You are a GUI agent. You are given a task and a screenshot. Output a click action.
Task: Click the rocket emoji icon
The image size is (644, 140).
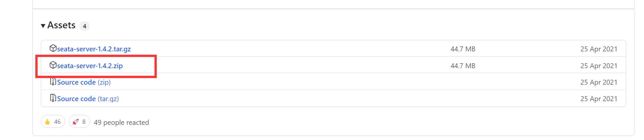76,122
